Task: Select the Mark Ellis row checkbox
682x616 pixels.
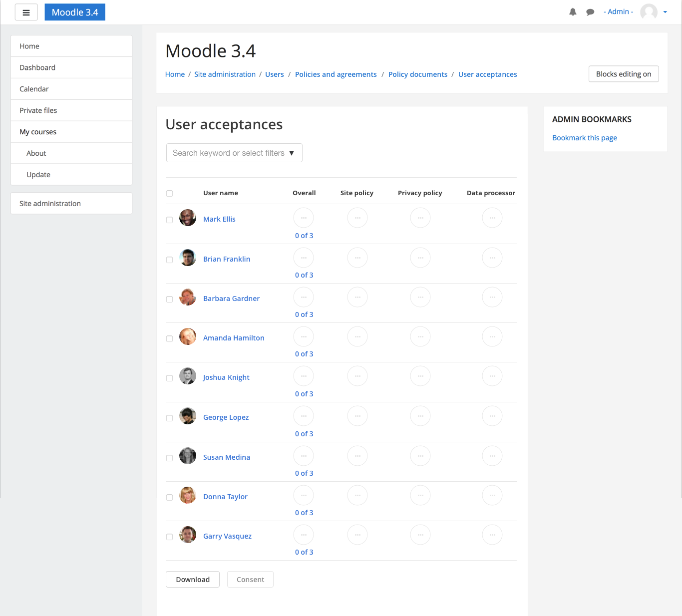Action: pyautogui.click(x=169, y=220)
